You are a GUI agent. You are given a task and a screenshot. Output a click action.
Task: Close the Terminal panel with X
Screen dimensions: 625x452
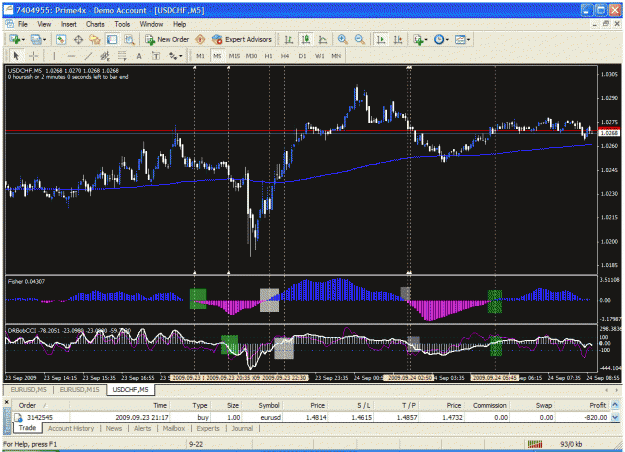coord(7,402)
